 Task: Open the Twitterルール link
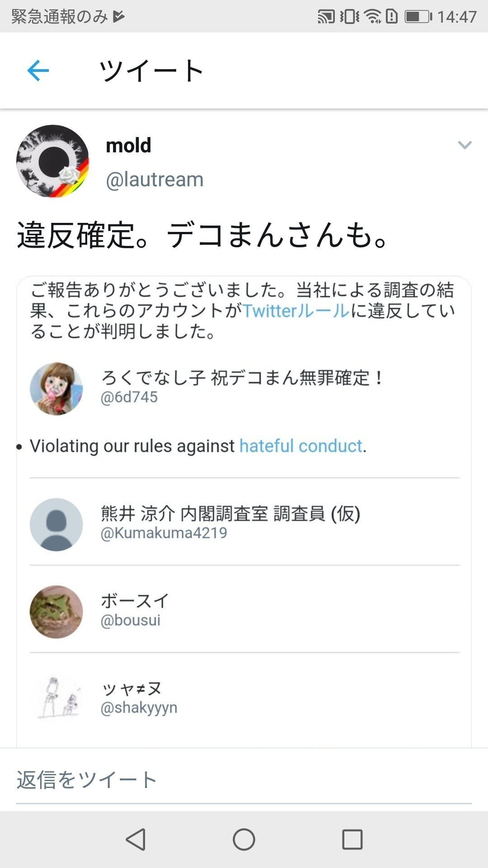[296, 311]
